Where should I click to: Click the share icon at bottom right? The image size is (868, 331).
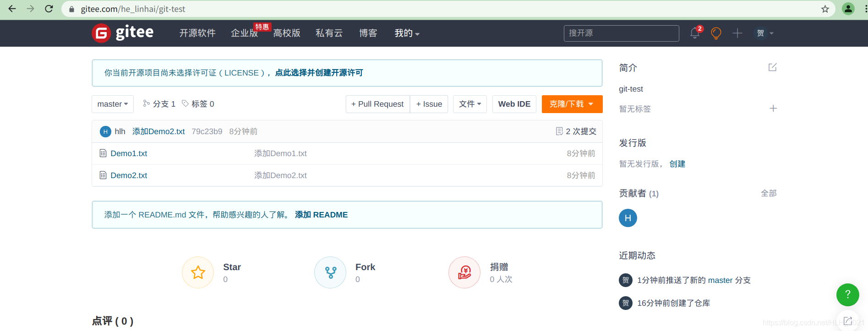click(x=848, y=321)
